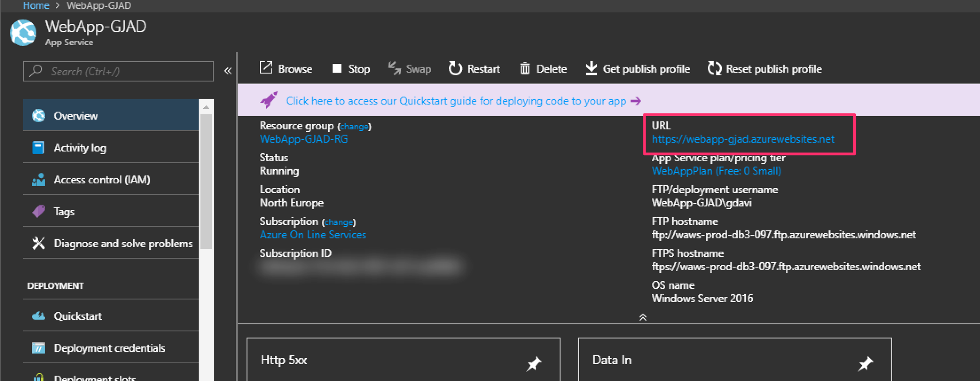Select the WebApp-GJAD\gdavi username text
Viewport: 980px width, 381px height.
[702, 203]
